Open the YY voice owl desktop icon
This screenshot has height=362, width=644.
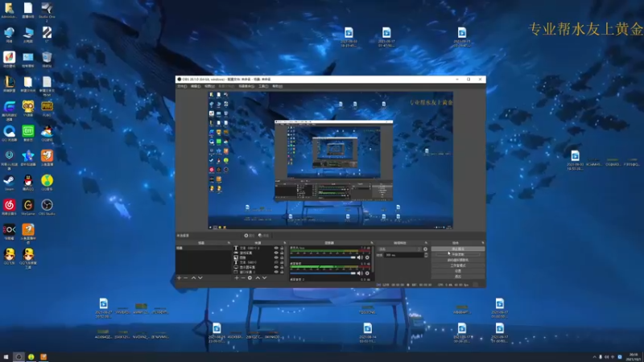28,107
